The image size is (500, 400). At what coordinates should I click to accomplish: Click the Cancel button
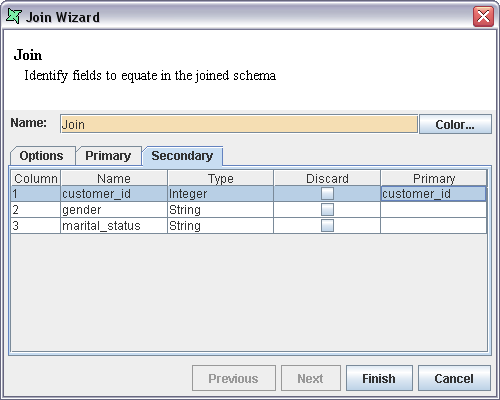point(454,378)
